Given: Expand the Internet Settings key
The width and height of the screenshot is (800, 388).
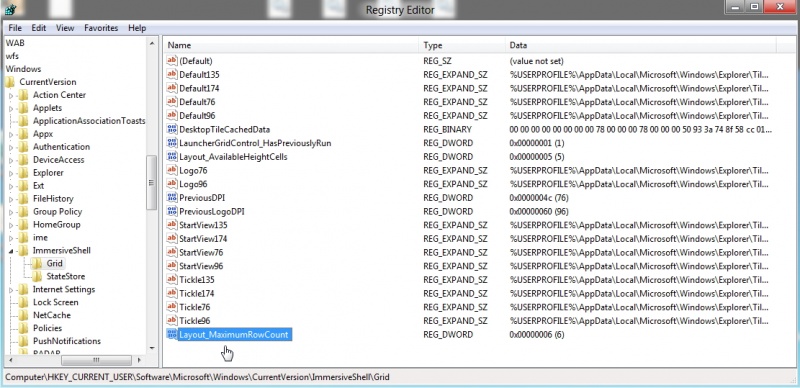Looking at the screenshot, I should [x=11, y=289].
